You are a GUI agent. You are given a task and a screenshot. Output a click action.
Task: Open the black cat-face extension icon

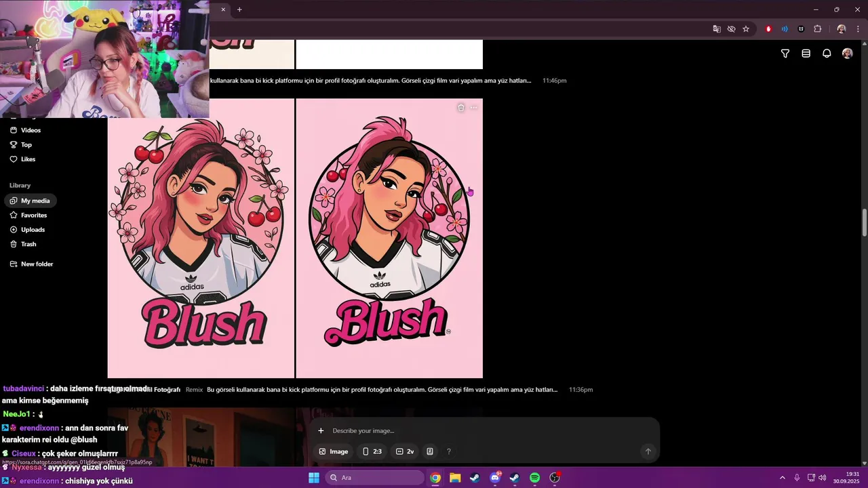click(801, 29)
